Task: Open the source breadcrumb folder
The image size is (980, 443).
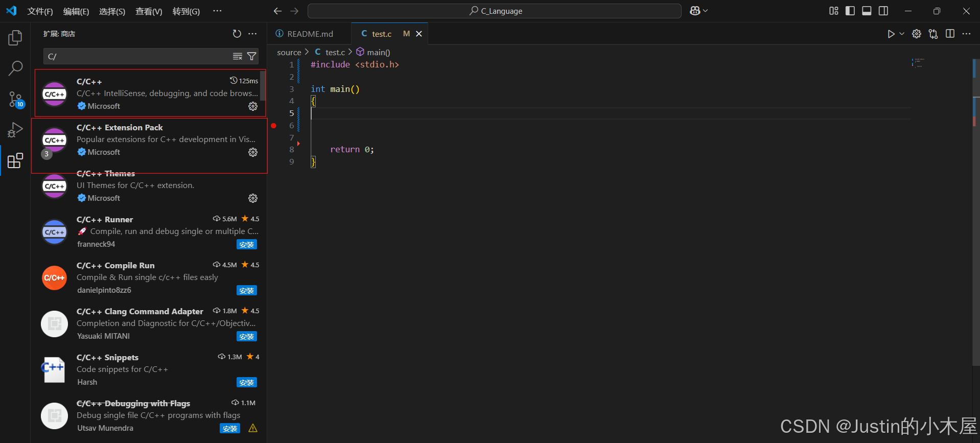Action: tap(289, 52)
